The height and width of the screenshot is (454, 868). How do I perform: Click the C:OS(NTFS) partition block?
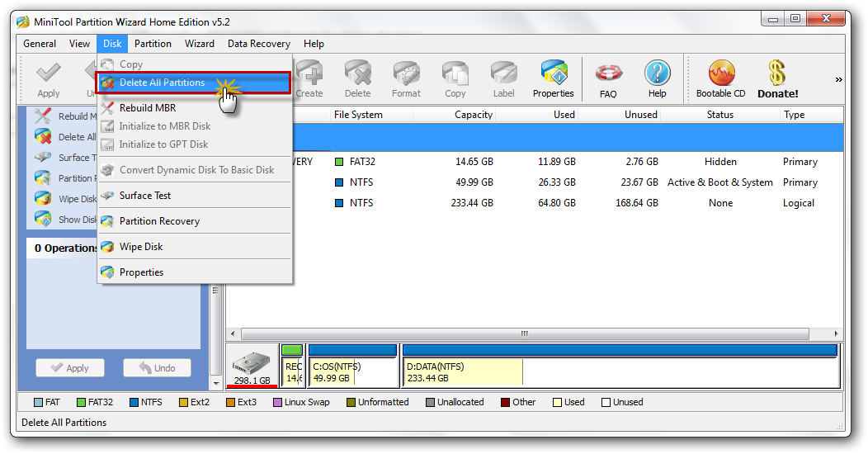[352, 366]
